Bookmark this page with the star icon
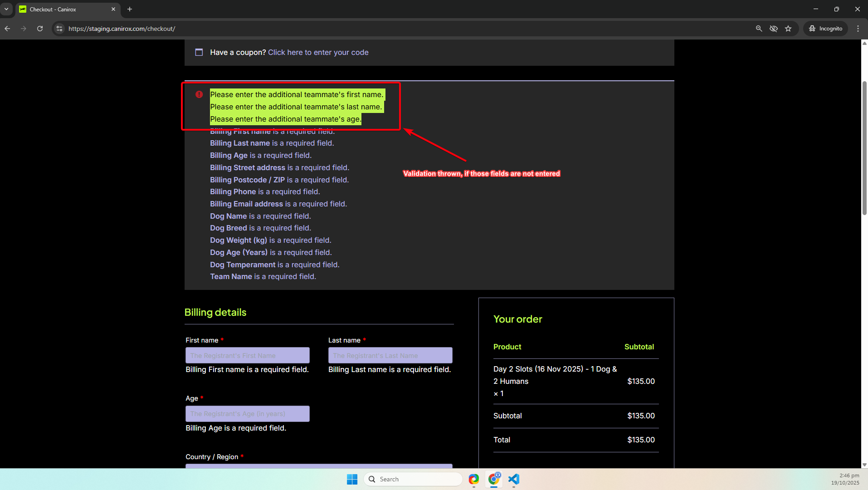Viewport: 868px width, 490px height. coord(788,29)
